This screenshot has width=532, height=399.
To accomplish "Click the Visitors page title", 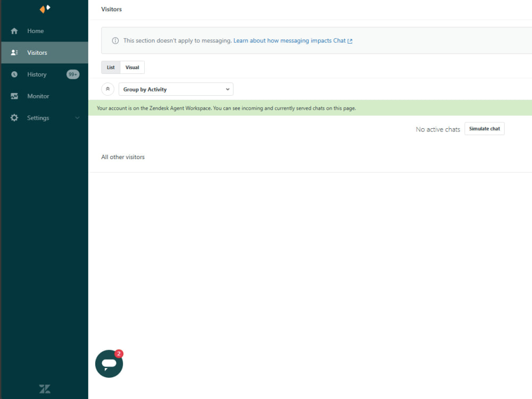I will [x=111, y=9].
